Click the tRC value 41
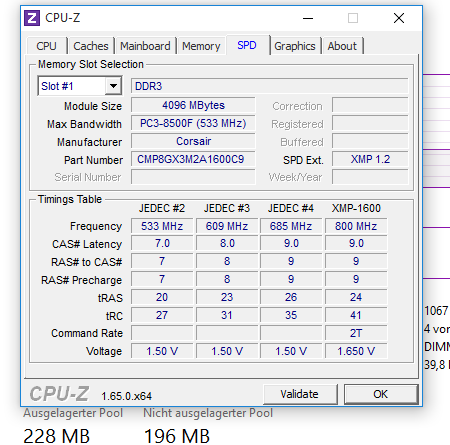This screenshot has width=450, height=445. pyautogui.click(x=356, y=315)
